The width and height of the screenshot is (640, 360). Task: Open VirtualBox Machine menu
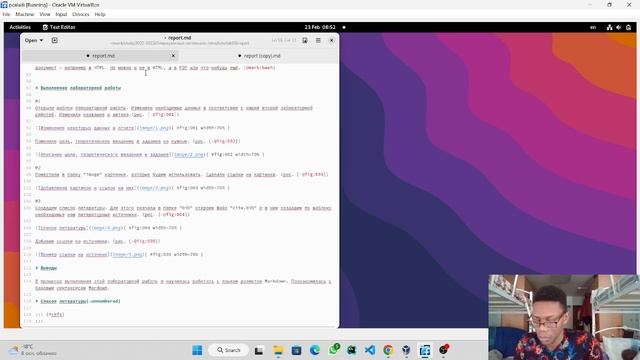(x=24, y=14)
